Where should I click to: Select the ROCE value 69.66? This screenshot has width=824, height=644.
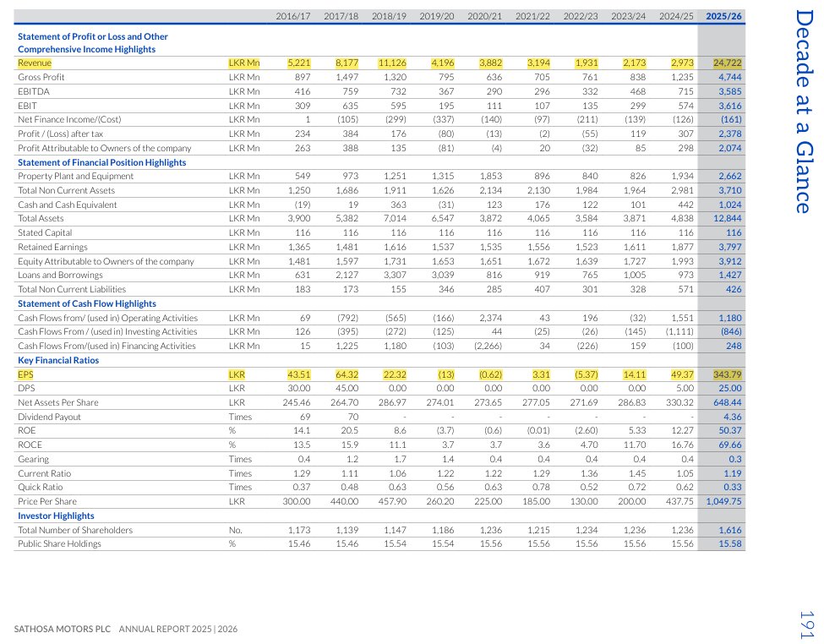click(x=730, y=445)
